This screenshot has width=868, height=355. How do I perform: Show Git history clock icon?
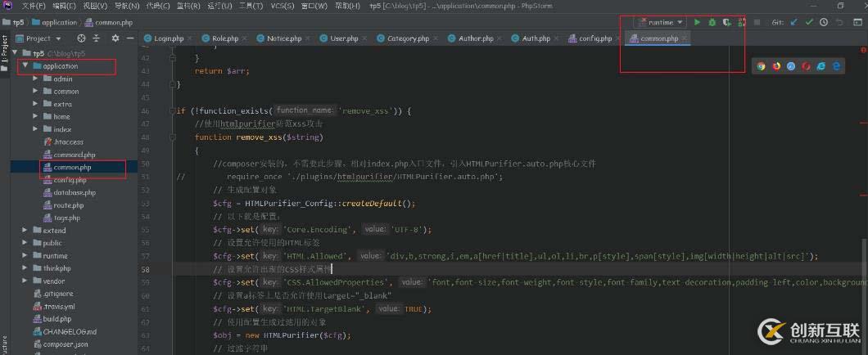tap(824, 23)
